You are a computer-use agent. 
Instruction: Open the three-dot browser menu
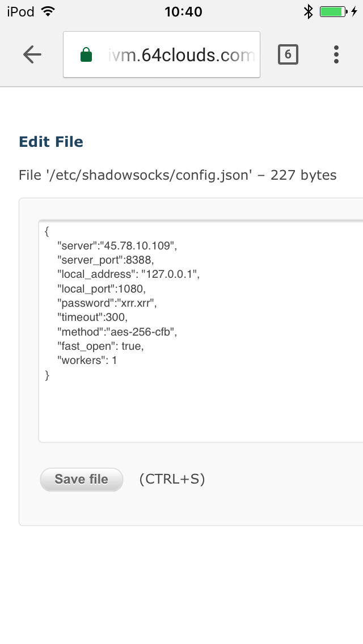(x=336, y=54)
